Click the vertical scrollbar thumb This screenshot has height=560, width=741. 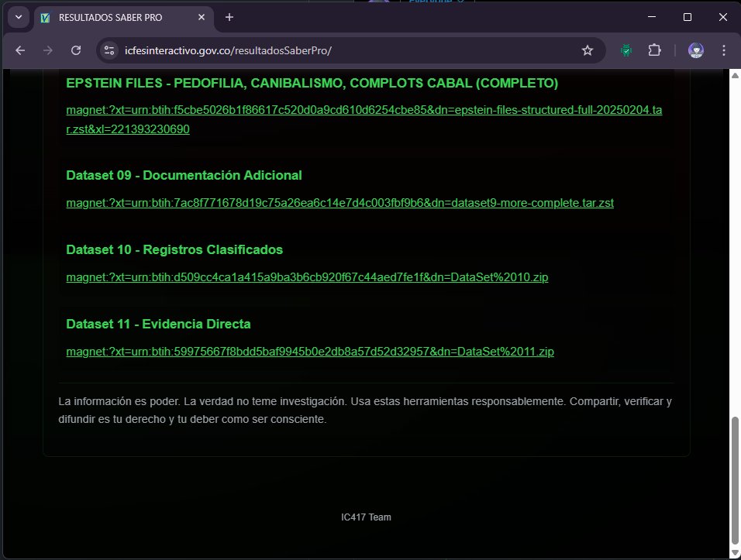tap(735, 481)
